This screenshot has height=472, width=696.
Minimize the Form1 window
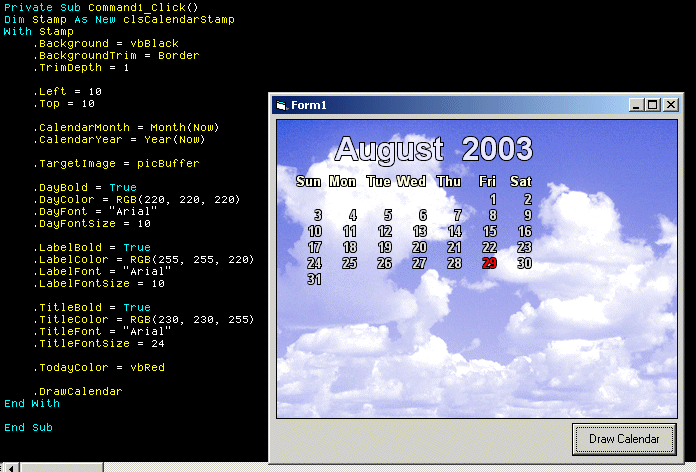click(636, 105)
